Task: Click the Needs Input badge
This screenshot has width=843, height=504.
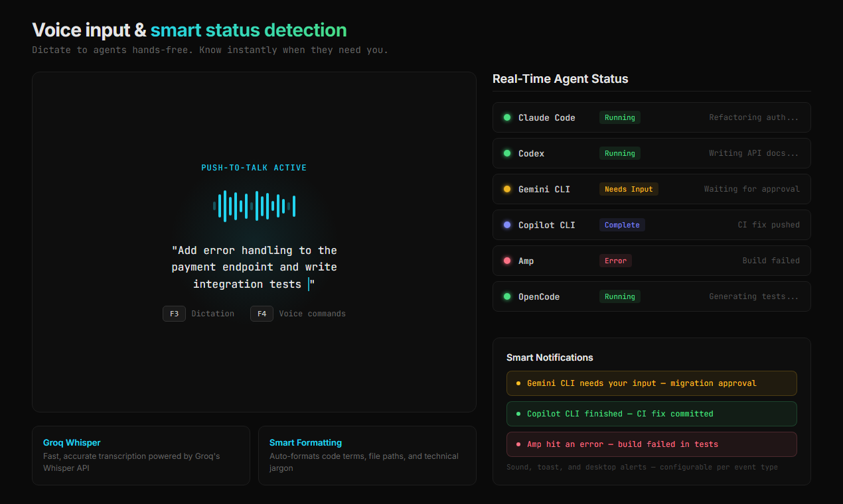Action: [x=629, y=189]
